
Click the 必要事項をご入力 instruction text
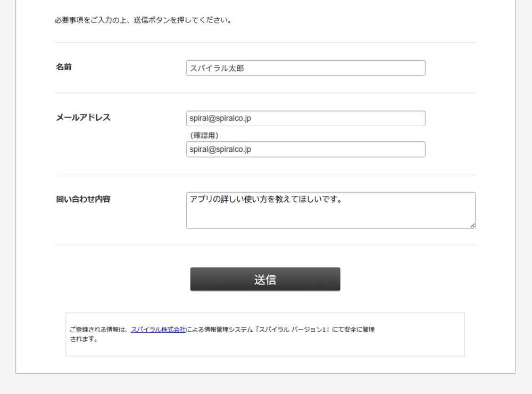pos(143,21)
